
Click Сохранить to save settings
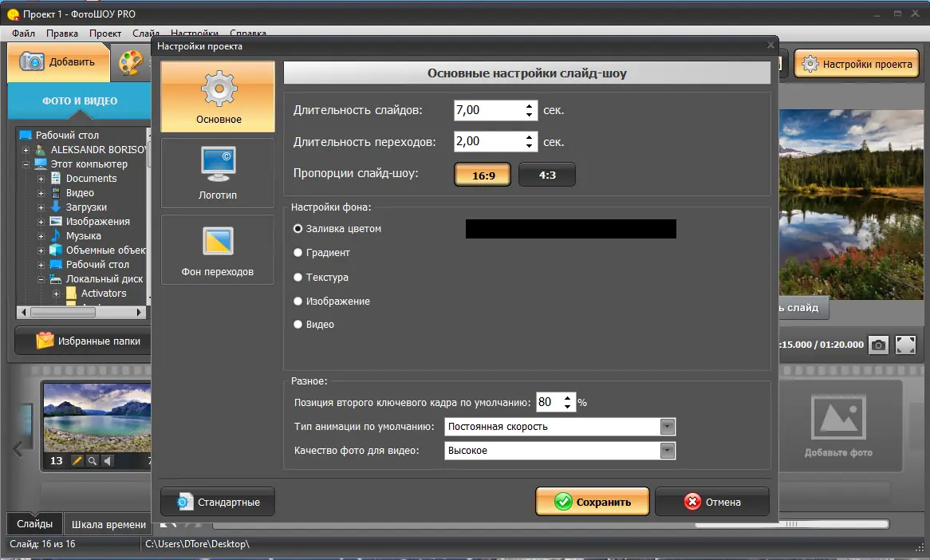(x=593, y=502)
